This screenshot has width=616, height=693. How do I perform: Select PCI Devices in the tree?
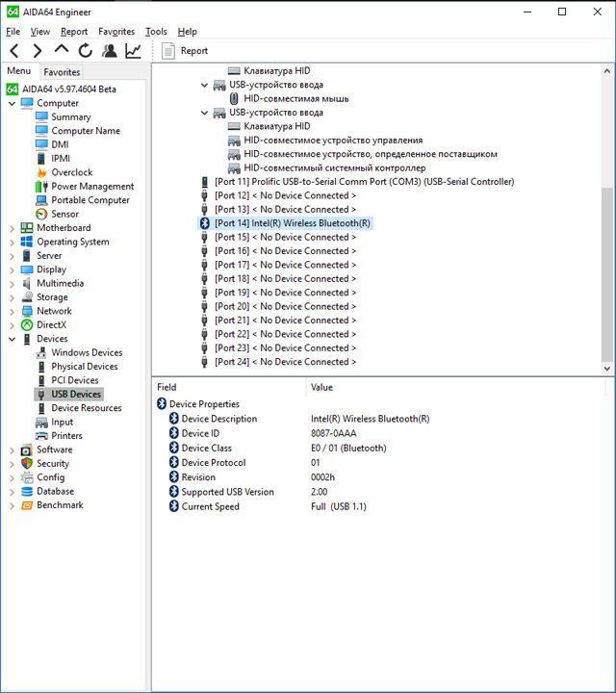coord(75,380)
